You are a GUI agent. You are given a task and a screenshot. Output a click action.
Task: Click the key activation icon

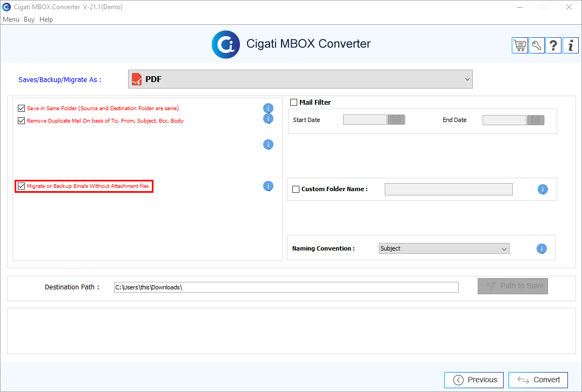pos(537,45)
